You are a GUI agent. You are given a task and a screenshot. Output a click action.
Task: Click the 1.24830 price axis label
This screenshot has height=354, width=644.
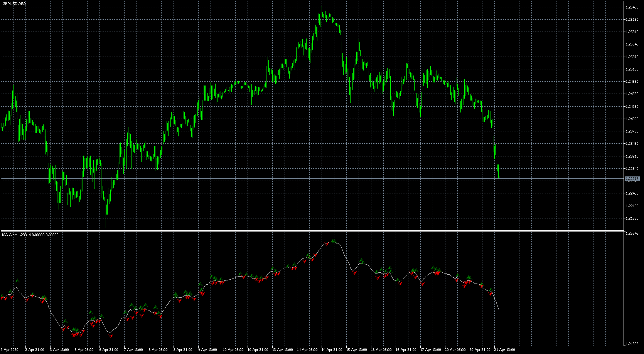click(632, 82)
